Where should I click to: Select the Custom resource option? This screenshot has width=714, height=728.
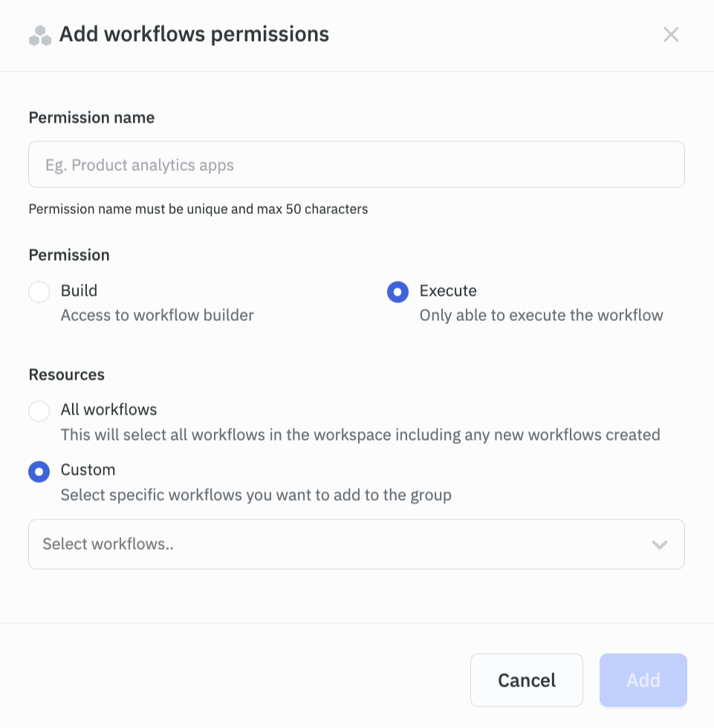pos(39,471)
